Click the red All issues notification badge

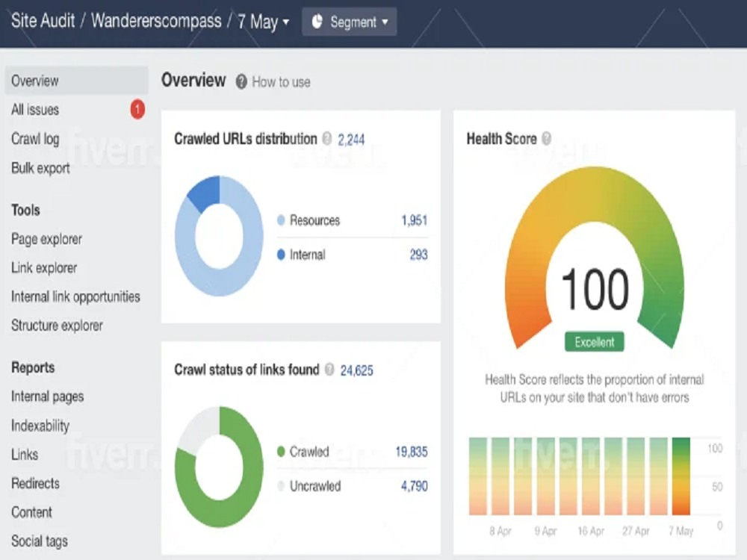pyautogui.click(x=137, y=110)
